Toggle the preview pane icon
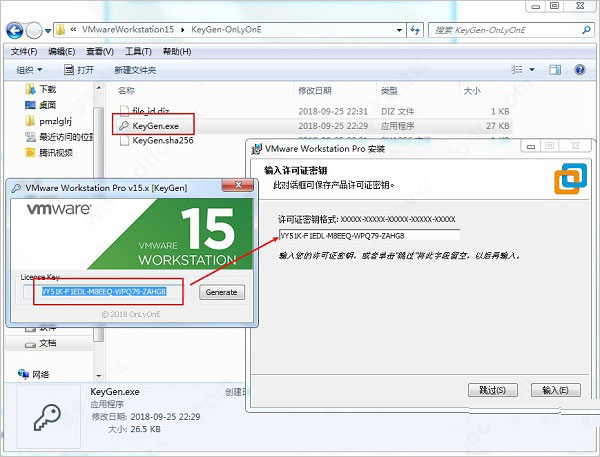 pos(555,70)
